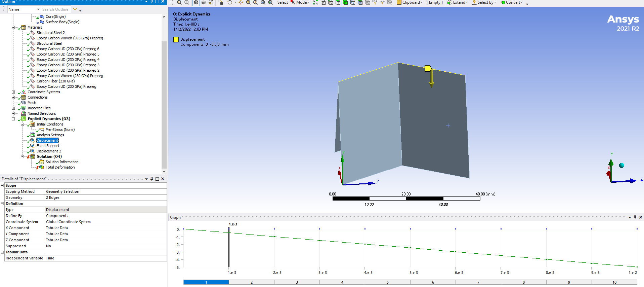Open toolbar overflow options arrow
This screenshot has height=287, width=644.
pos(527,4)
